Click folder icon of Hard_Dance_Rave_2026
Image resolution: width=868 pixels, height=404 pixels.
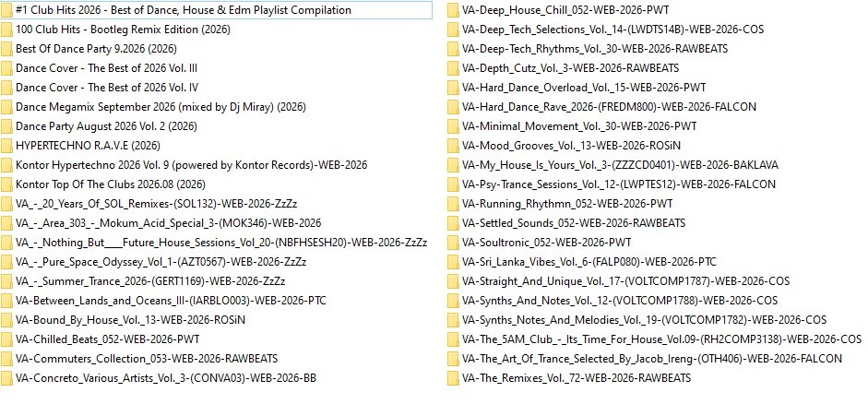[x=453, y=107]
